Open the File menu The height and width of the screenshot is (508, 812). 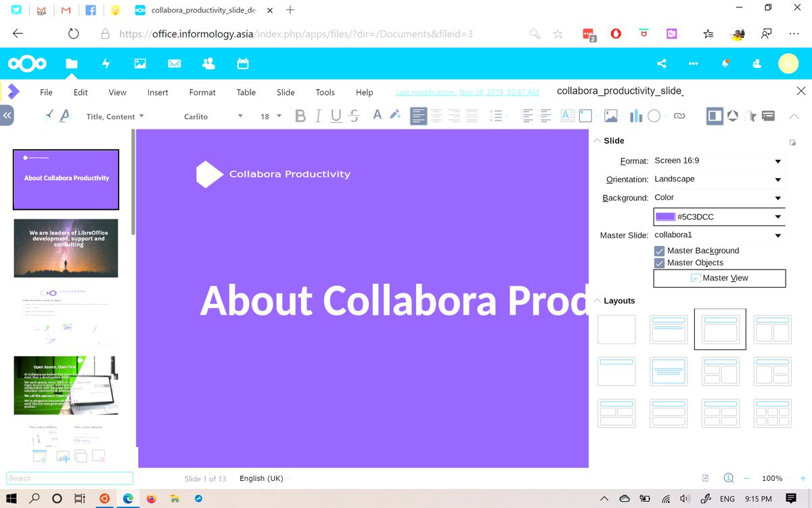tap(46, 92)
